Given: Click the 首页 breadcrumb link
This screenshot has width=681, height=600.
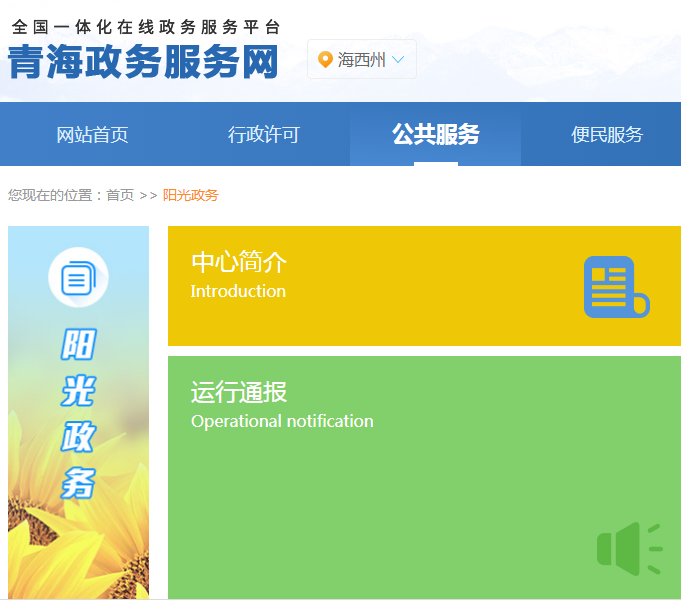Looking at the screenshot, I should coord(120,195).
